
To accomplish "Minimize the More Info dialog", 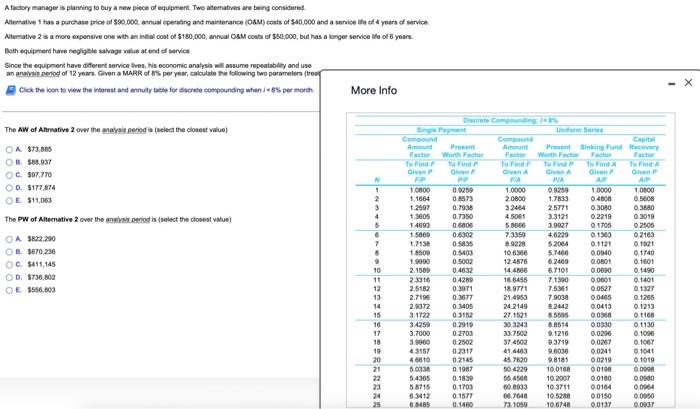I will point(672,83).
